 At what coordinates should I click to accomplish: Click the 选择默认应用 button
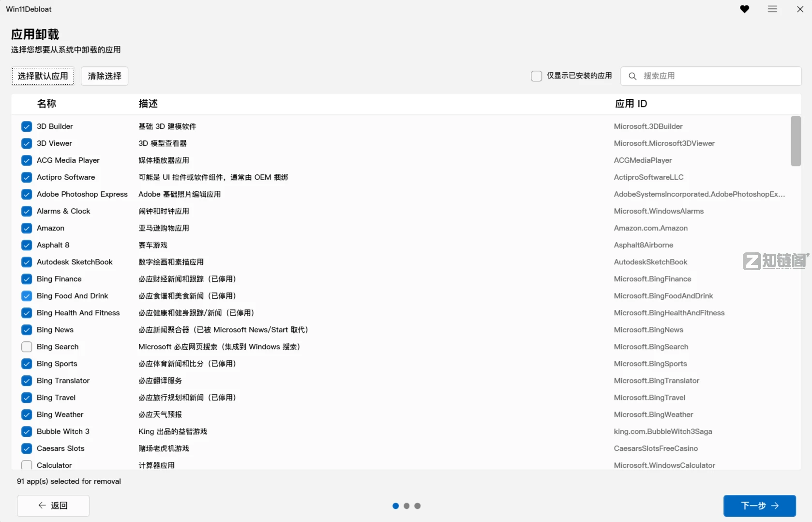(x=43, y=76)
